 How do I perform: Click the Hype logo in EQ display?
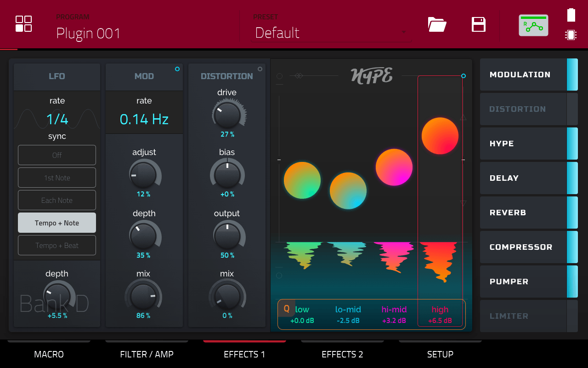click(372, 75)
